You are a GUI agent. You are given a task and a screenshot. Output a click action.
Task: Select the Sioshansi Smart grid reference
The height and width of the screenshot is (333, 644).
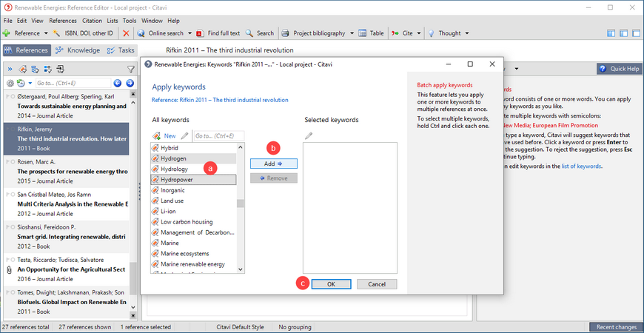[x=67, y=237]
